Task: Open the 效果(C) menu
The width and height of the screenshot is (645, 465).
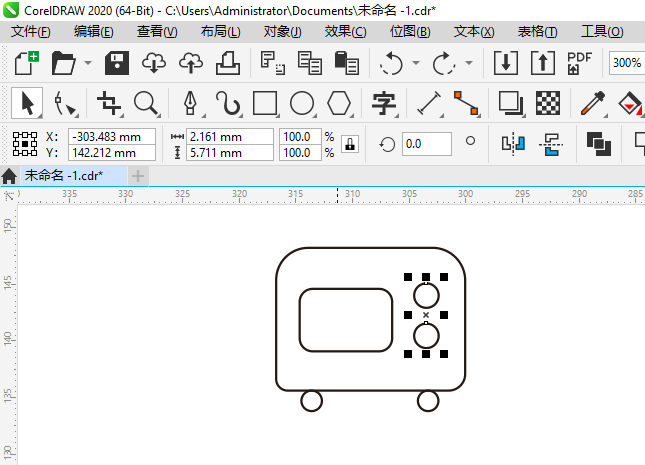Action: click(345, 32)
